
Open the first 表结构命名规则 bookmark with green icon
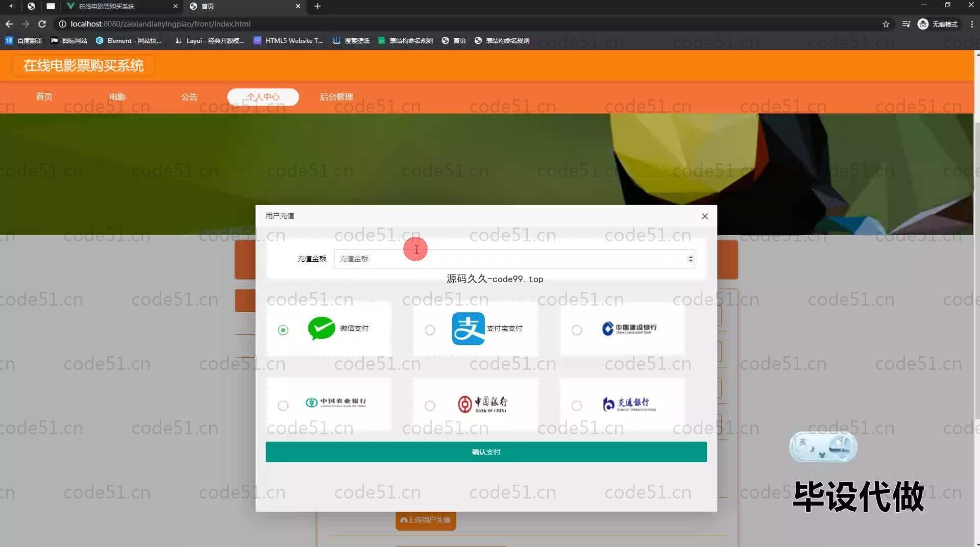point(405,40)
